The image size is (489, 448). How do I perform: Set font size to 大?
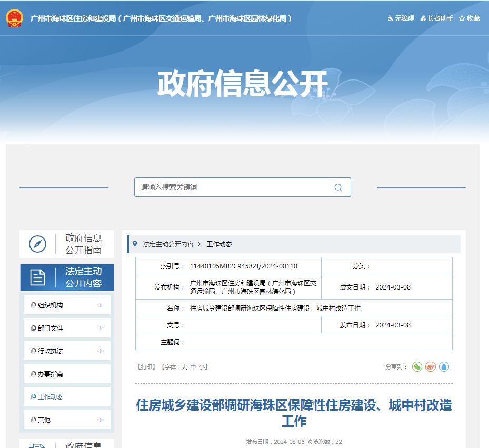point(184,367)
